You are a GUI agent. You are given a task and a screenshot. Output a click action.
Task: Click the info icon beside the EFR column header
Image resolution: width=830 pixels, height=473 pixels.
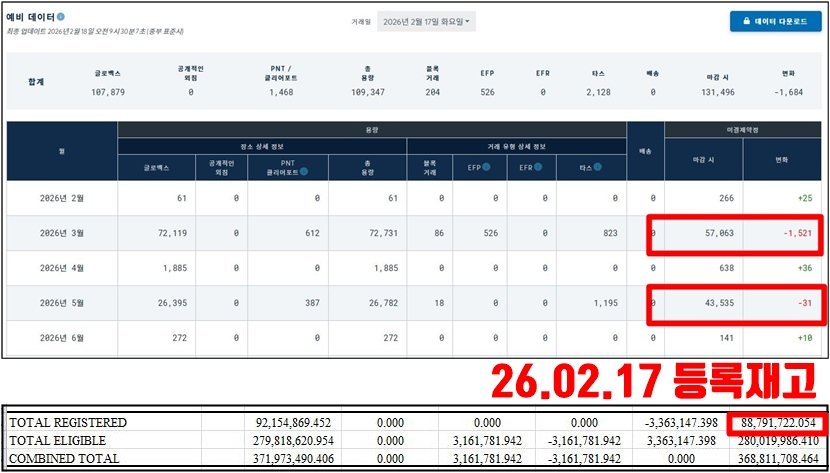pyautogui.click(x=538, y=167)
